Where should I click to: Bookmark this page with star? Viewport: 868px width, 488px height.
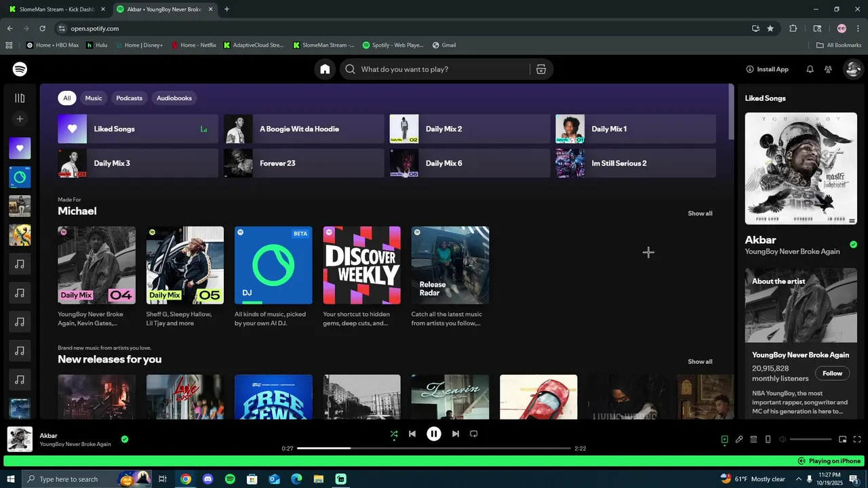click(770, 28)
